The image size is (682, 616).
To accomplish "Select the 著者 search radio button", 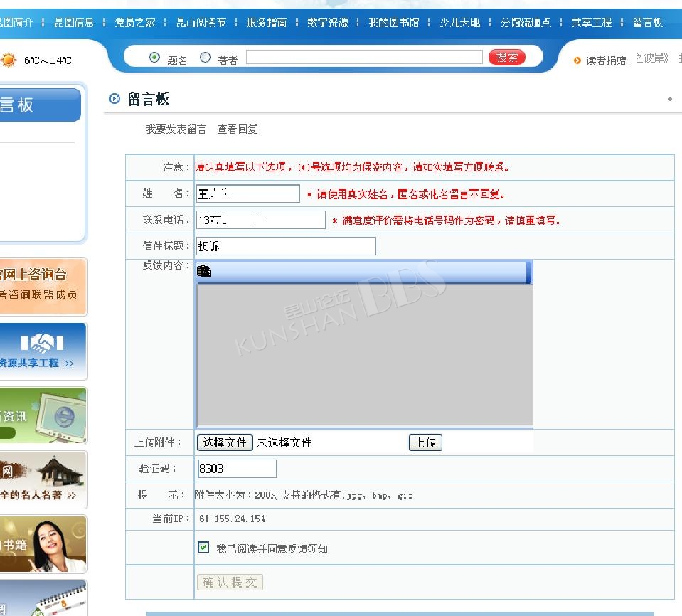I will tap(206, 58).
